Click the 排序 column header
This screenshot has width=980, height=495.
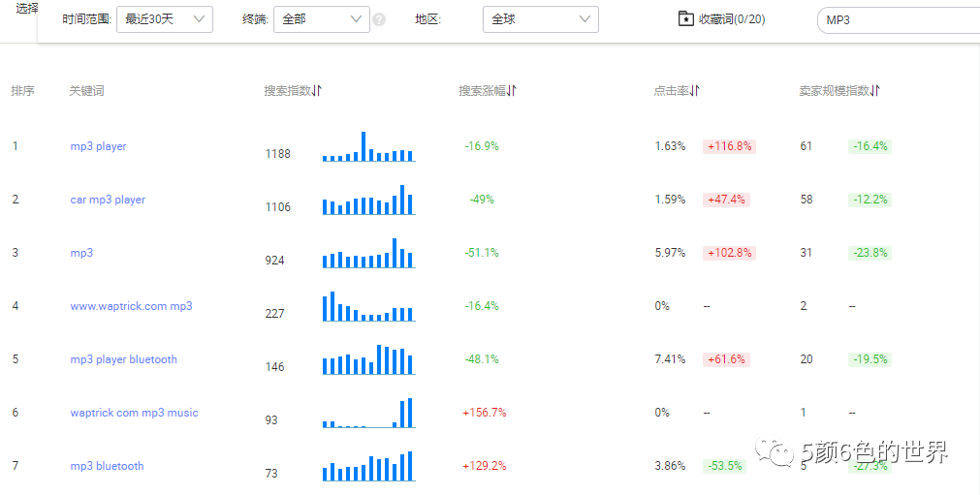pyautogui.click(x=22, y=90)
